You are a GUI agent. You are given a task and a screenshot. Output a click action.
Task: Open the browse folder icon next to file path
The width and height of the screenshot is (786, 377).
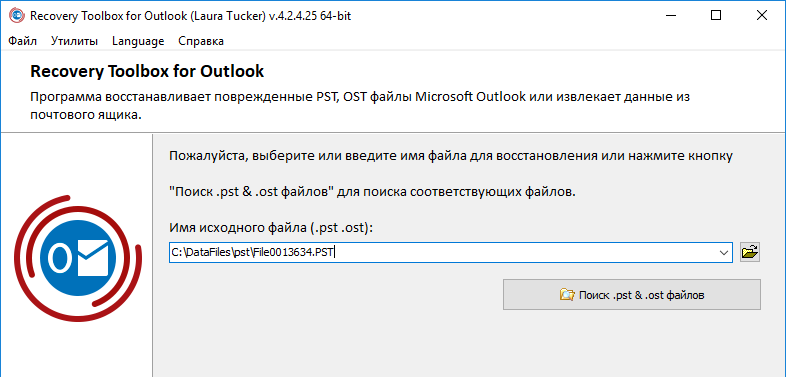[750, 252]
